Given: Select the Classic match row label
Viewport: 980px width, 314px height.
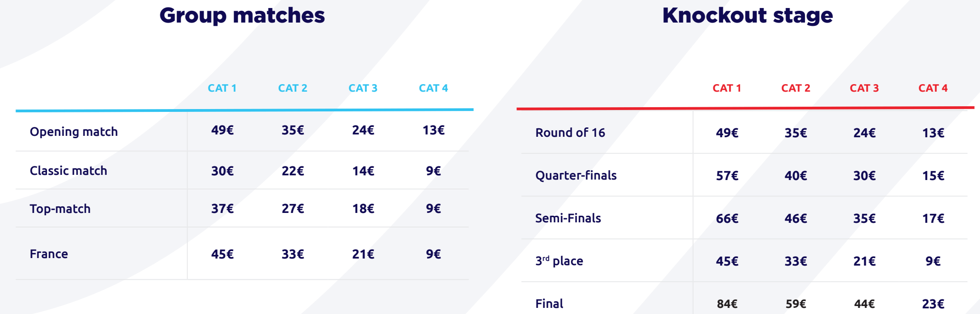Looking at the screenshot, I should tap(69, 171).
